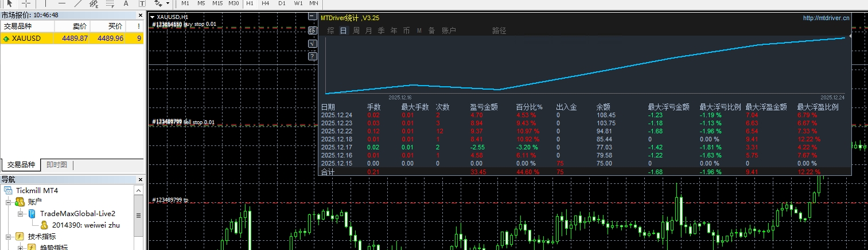This screenshot has height=250, width=868.
Task: Open the arrows tool dropdown arrow
Action: (x=167, y=3)
